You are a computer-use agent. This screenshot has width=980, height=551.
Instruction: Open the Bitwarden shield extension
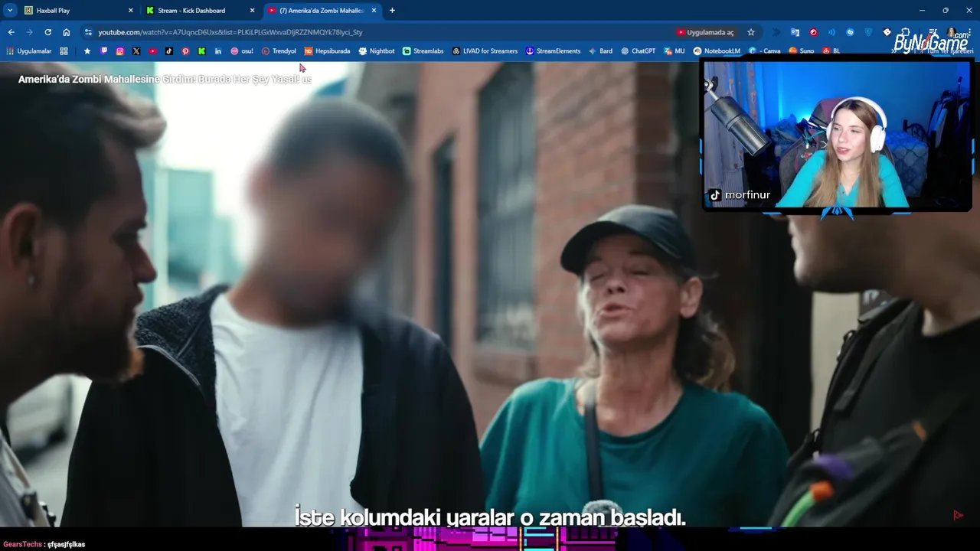[868, 32]
